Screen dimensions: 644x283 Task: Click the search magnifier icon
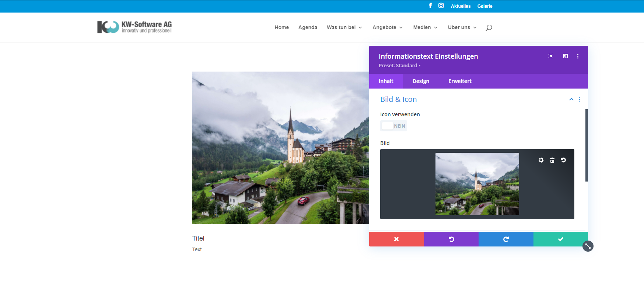489,28
